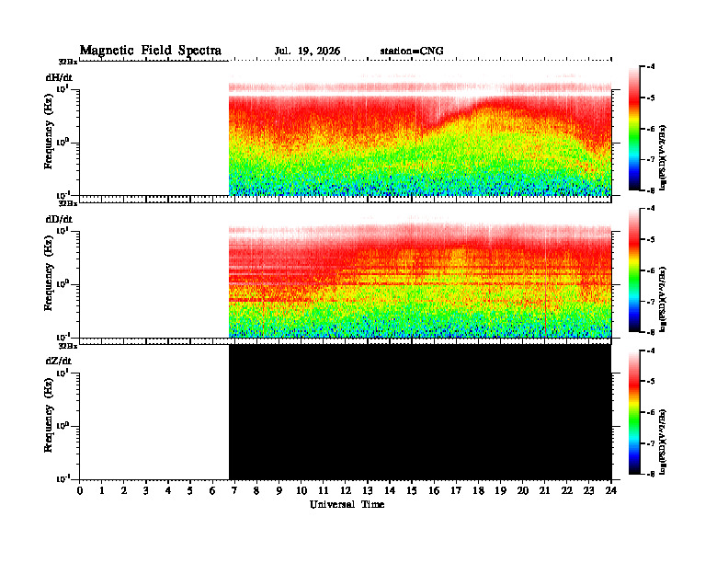Click hour tick label '6' on time axis

212,491
